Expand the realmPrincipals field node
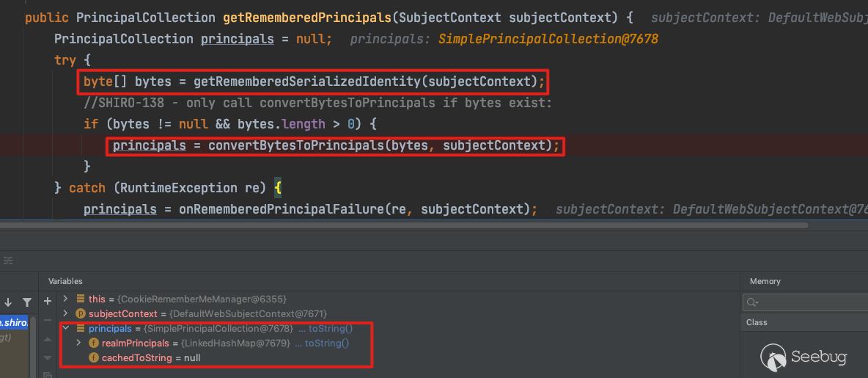 [x=79, y=343]
